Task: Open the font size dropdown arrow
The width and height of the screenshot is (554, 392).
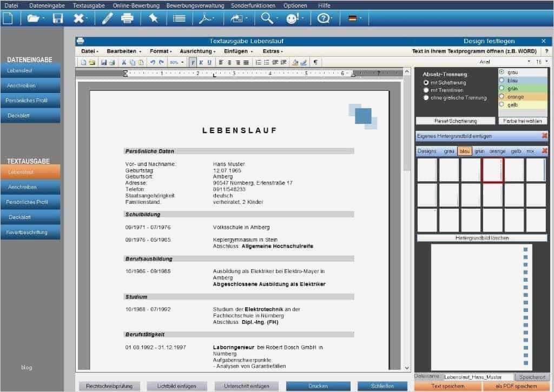Action: tap(546, 62)
